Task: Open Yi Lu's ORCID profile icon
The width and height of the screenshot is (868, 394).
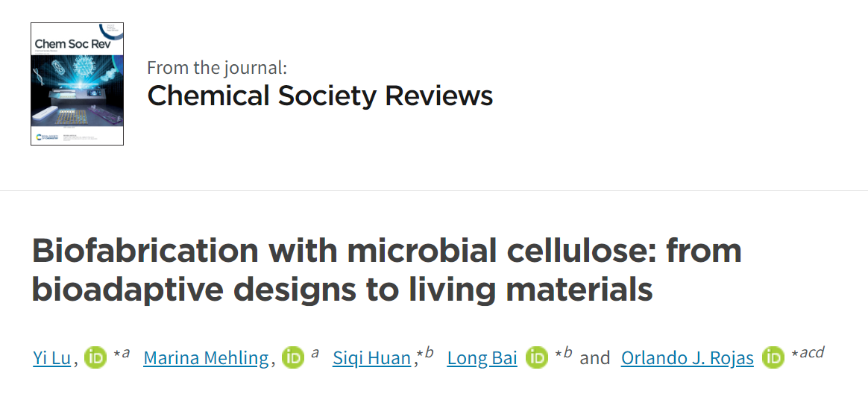Action: [95, 357]
